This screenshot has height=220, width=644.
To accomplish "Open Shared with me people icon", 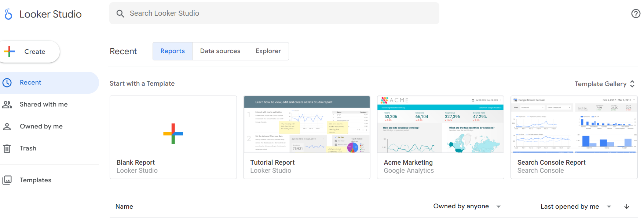I will click(x=7, y=105).
